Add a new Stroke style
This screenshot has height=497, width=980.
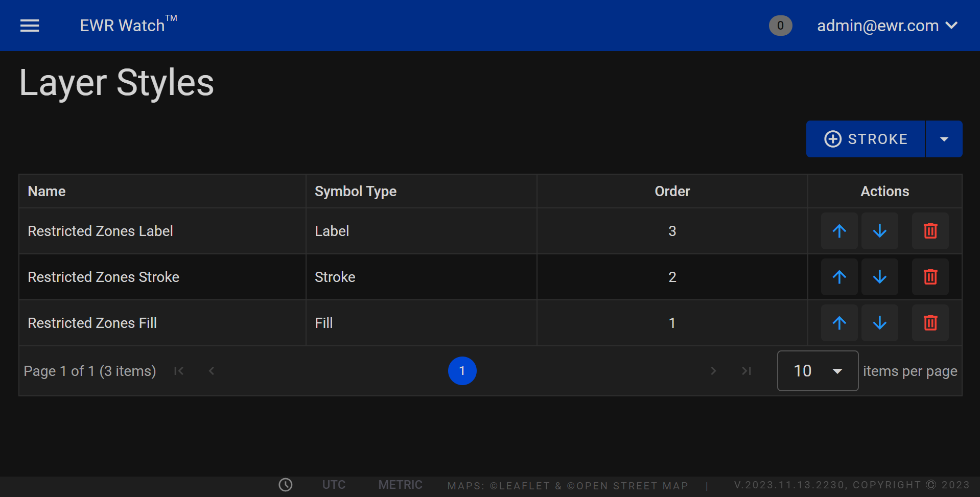point(866,139)
